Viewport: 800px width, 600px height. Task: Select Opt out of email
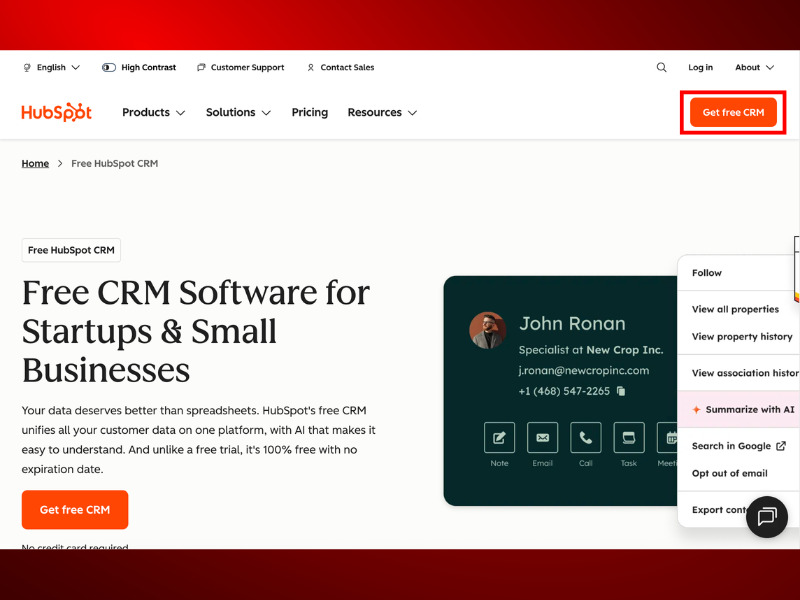(x=738, y=473)
